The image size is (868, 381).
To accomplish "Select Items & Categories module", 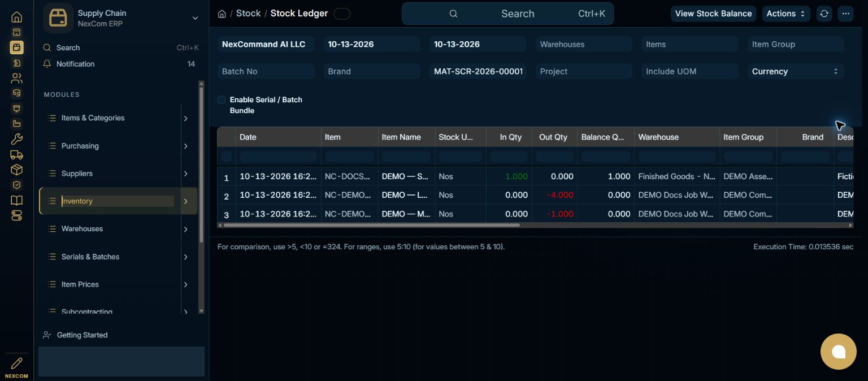I will 93,118.
